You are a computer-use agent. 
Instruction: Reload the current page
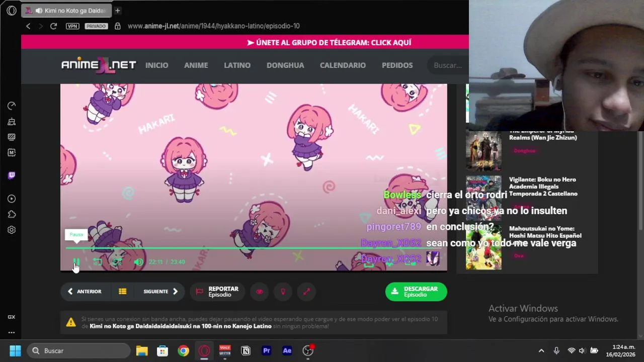point(53,26)
